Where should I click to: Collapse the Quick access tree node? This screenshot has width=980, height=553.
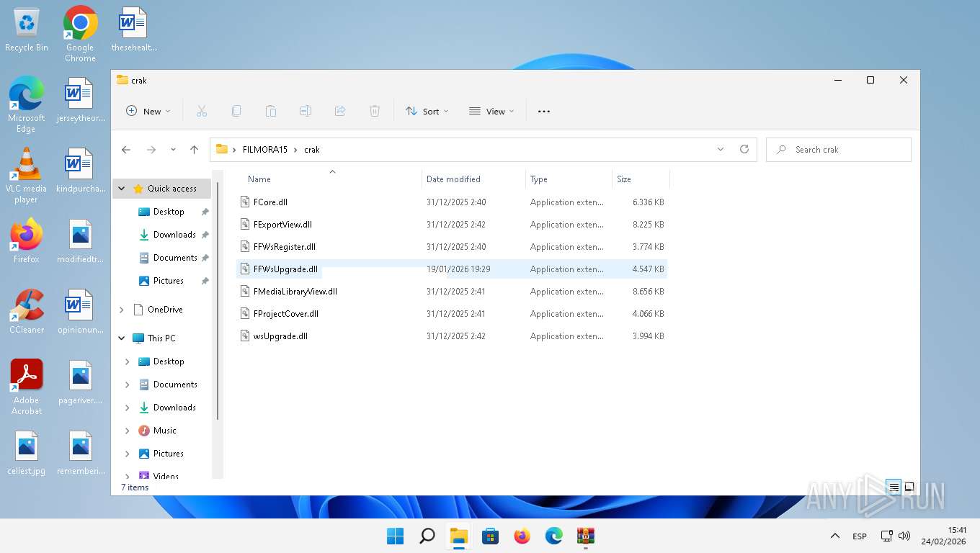click(x=121, y=189)
